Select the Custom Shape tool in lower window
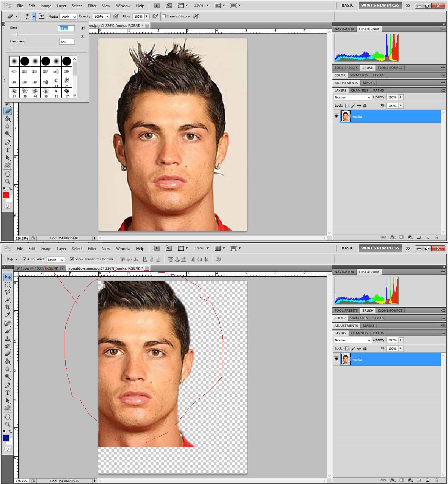The height and width of the screenshot is (484, 448). coord(8,408)
